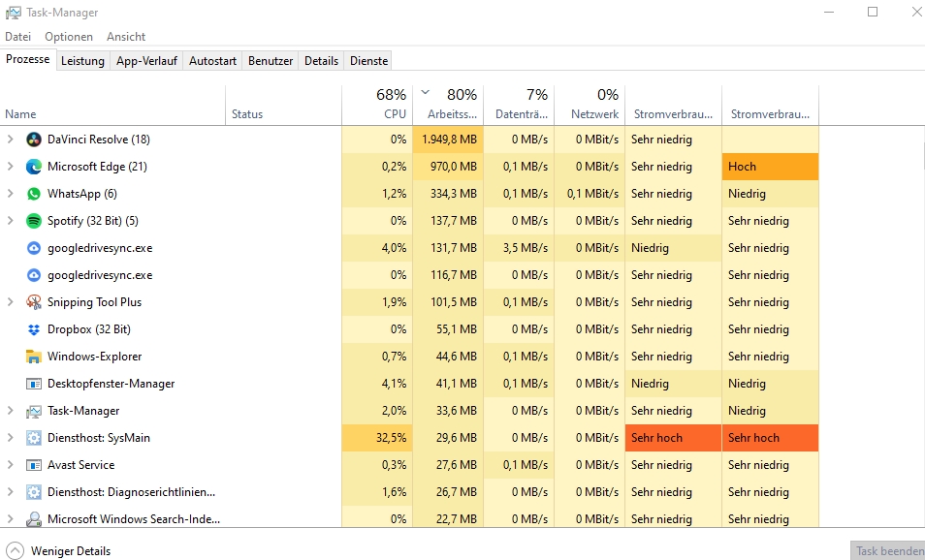The image size is (925, 560).
Task: Sort by Arbeitsspeicher column header
Action: point(448,106)
